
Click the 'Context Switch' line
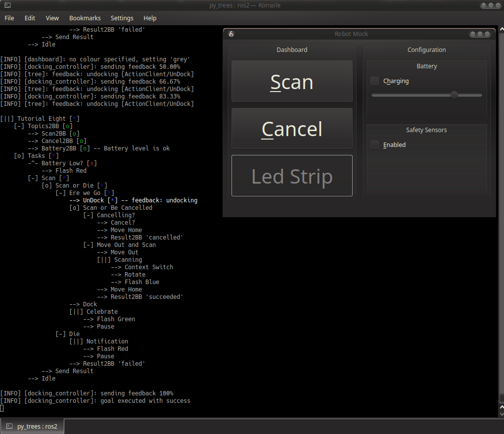(142, 267)
